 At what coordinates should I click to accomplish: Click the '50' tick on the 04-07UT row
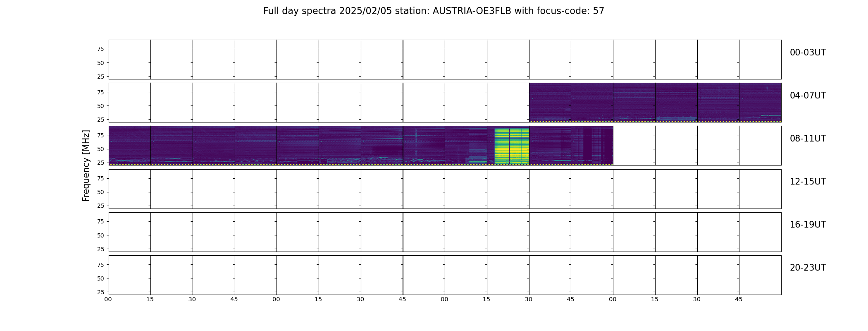(100, 106)
